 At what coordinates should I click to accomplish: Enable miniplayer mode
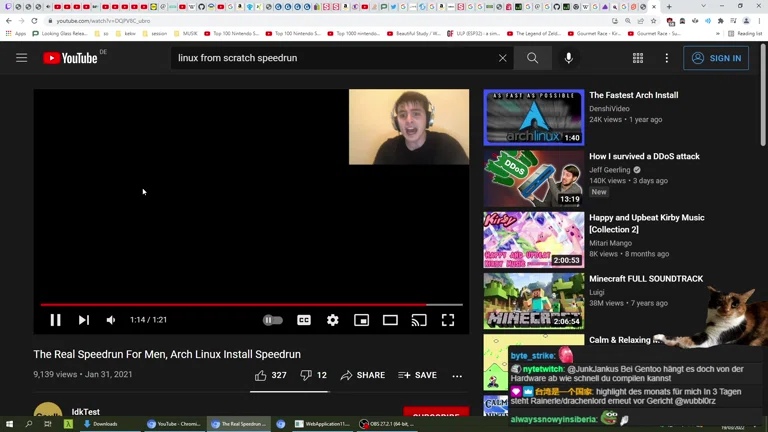tap(361, 320)
